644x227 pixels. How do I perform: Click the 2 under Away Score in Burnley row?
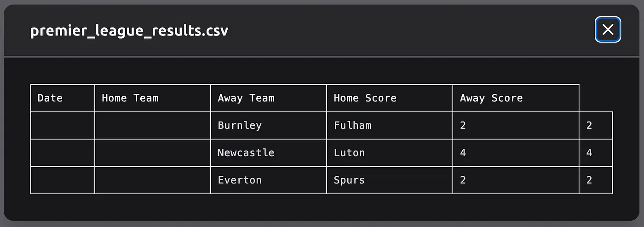click(516, 125)
